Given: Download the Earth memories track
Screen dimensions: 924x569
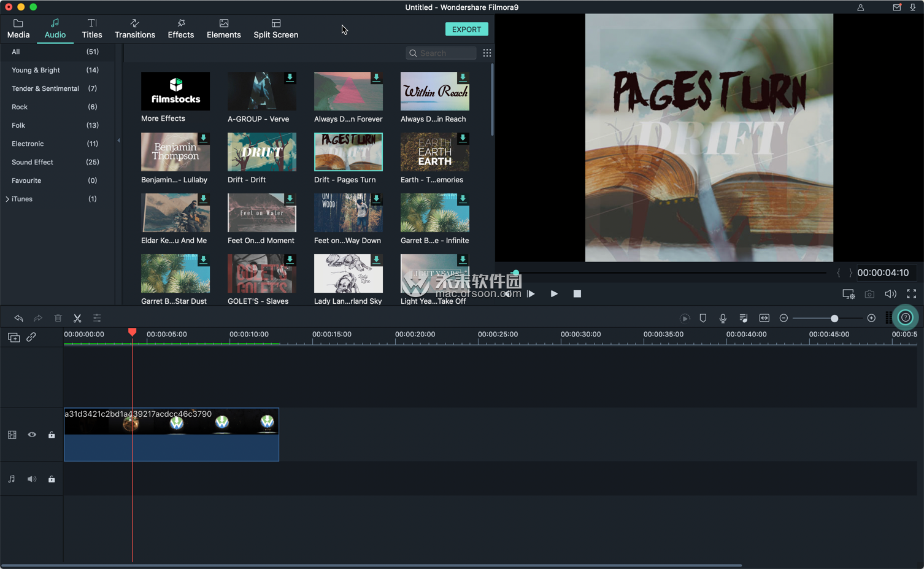Looking at the screenshot, I should 463,139.
